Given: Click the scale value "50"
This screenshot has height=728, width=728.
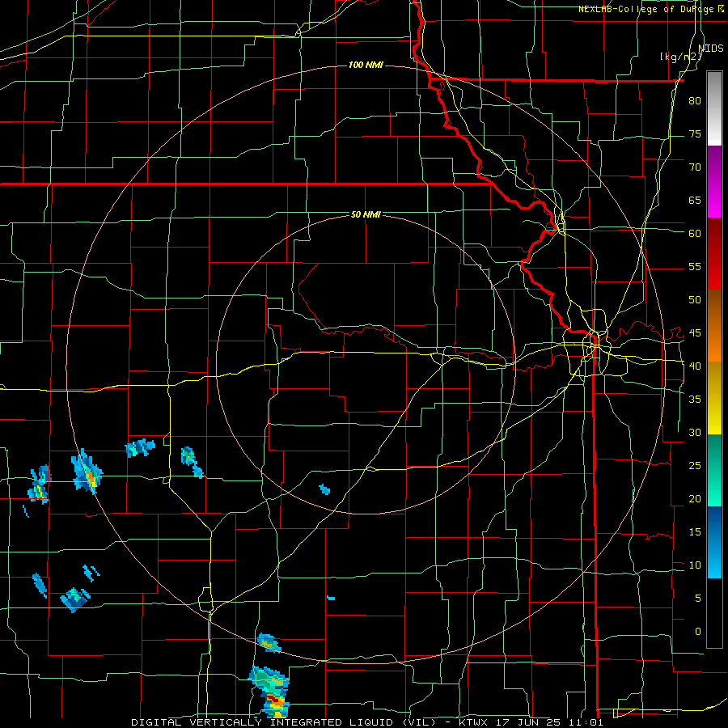Looking at the screenshot, I should pyautogui.click(x=695, y=299).
